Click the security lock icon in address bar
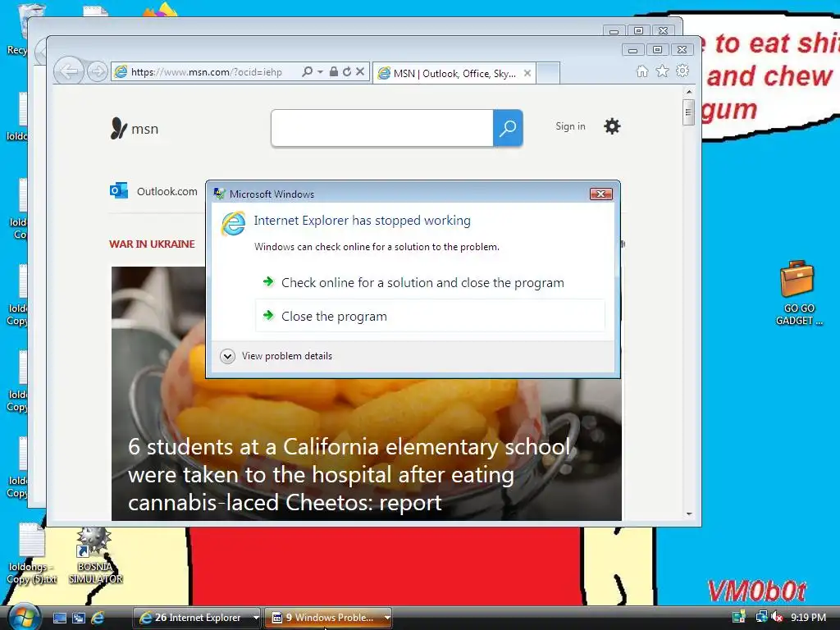The image size is (840, 630). pos(333,72)
